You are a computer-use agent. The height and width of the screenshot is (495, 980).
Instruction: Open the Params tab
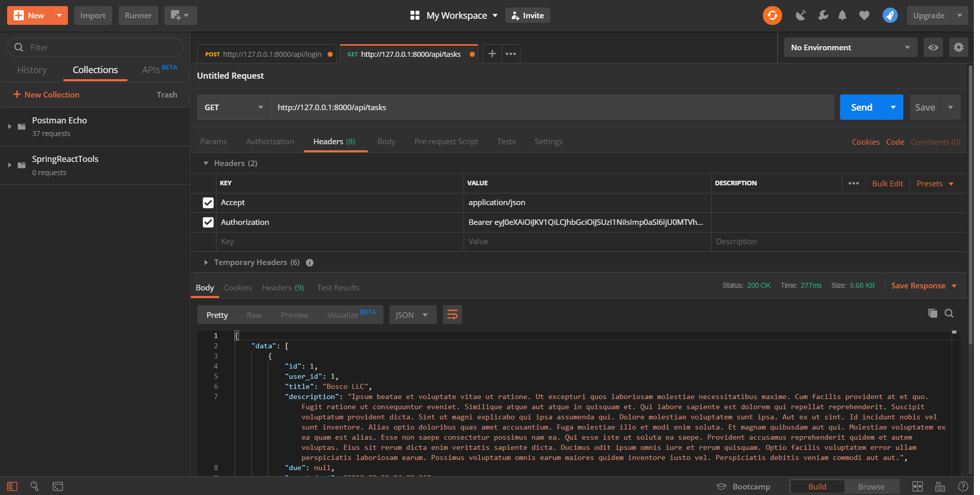coord(214,142)
